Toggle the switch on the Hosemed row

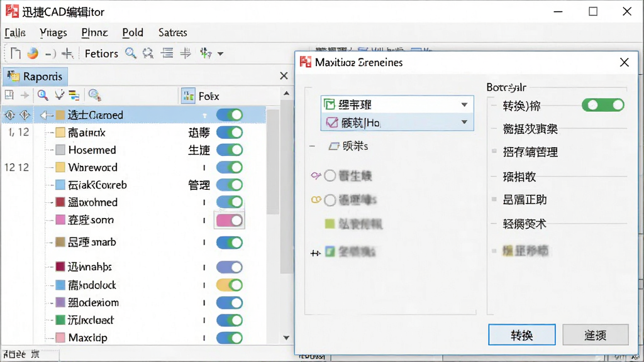click(x=230, y=150)
